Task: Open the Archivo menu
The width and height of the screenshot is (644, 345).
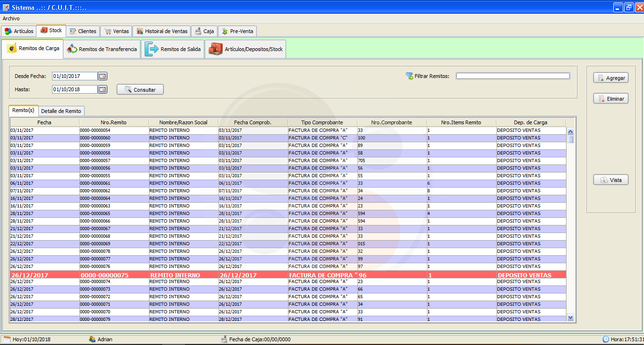Action: coord(11,18)
